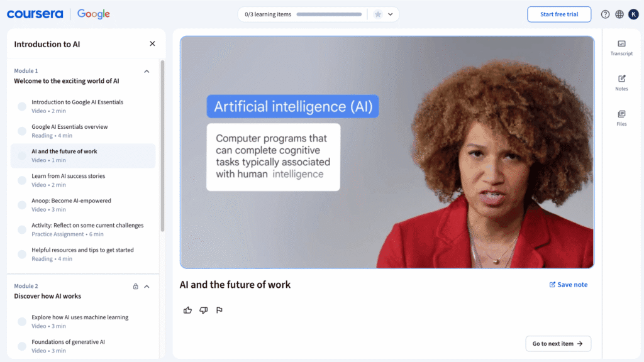Open Google AI Essentials overview reading
The width and height of the screenshot is (644, 362).
84,131
